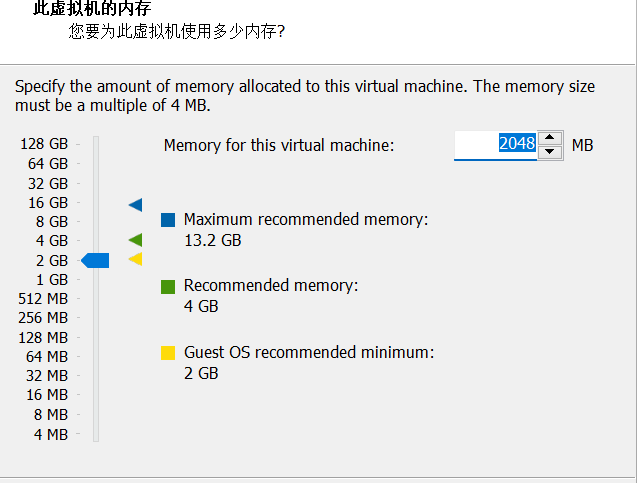Set slider to the 512 MB mark

(96, 299)
